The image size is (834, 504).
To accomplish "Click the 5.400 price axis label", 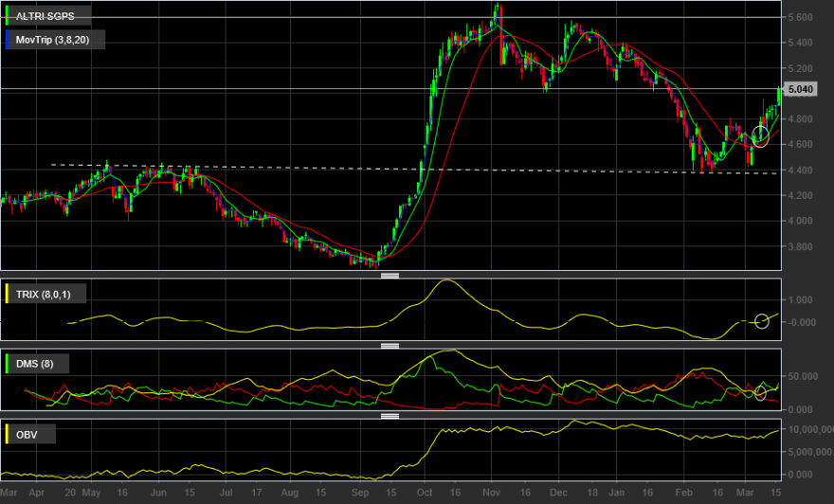I will 800,43.
